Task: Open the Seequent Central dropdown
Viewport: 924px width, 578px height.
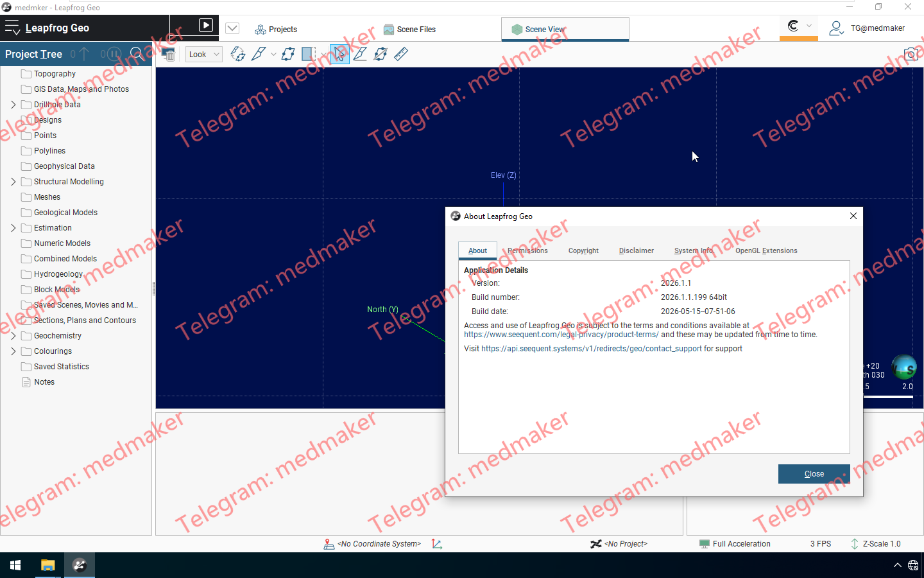Action: (799, 26)
